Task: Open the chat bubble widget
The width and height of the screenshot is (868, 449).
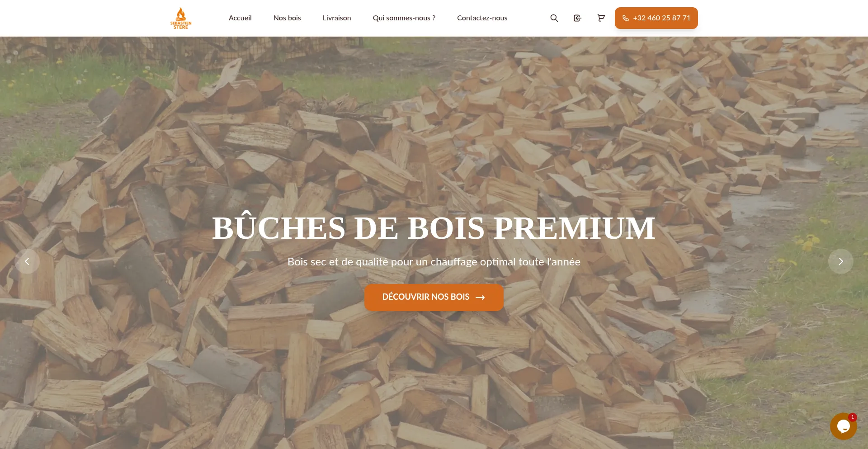Action: pos(843,426)
